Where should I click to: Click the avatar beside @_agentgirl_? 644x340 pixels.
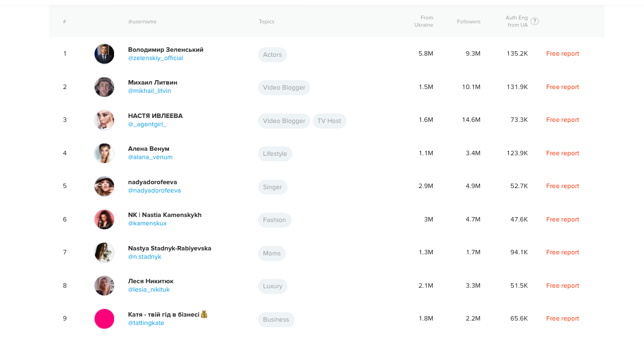pyautogui.click(x=104, y=120)
